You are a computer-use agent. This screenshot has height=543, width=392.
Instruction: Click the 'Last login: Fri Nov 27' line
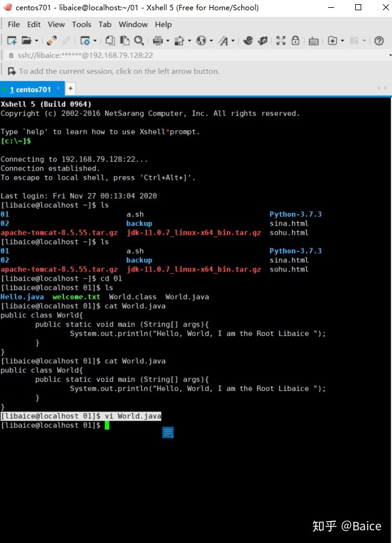pyautogui.click(x=78, y=195)
